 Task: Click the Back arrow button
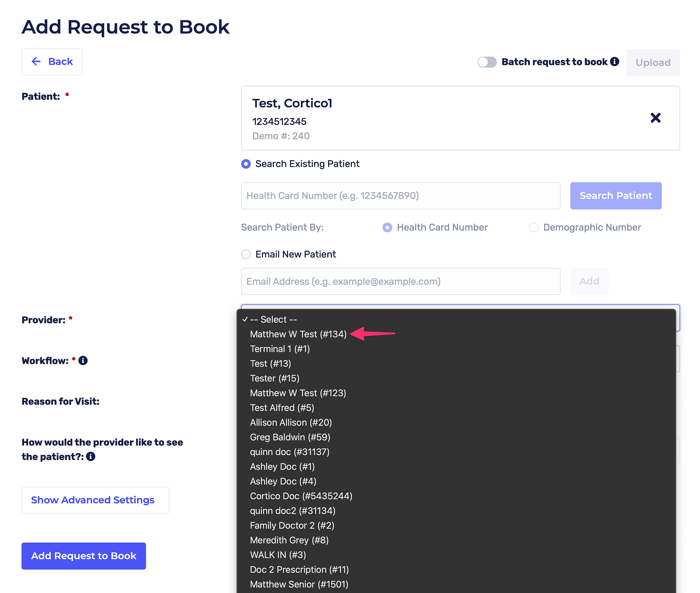point(52,62)
